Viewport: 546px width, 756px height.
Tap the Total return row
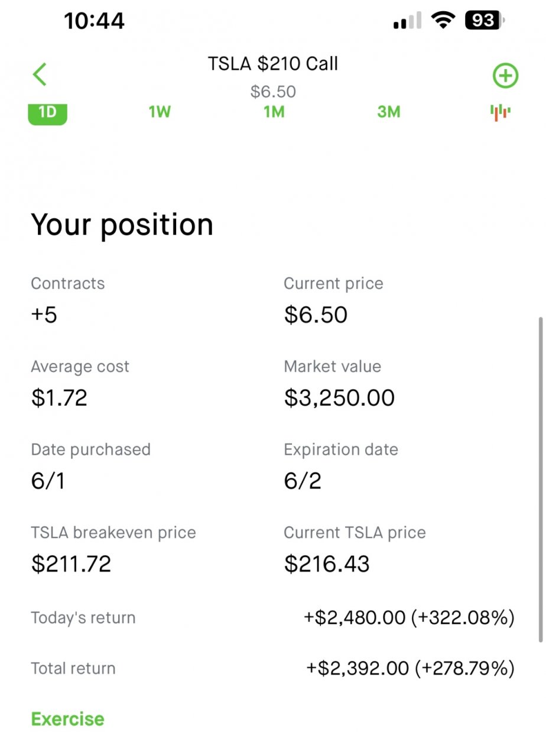[272, 669]
